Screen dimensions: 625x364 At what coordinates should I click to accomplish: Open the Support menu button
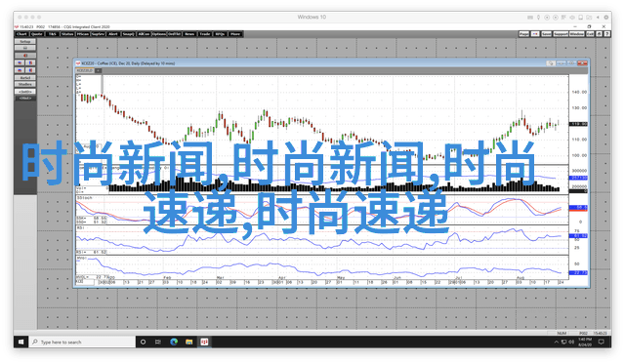pos(561,34)
